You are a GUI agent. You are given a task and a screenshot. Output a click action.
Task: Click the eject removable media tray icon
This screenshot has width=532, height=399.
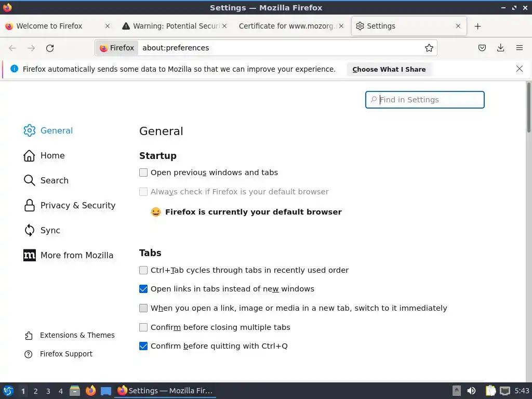pos(457,391)
